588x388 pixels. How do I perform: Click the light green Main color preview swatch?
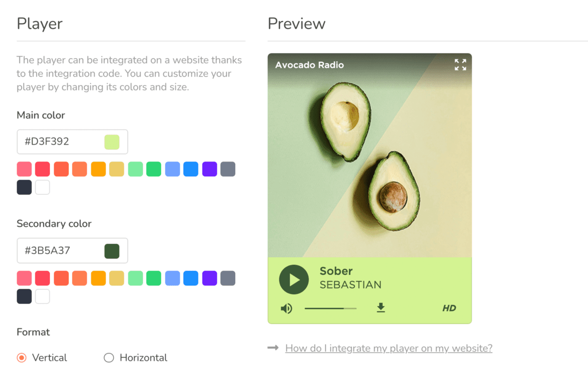tap(113, 142)
